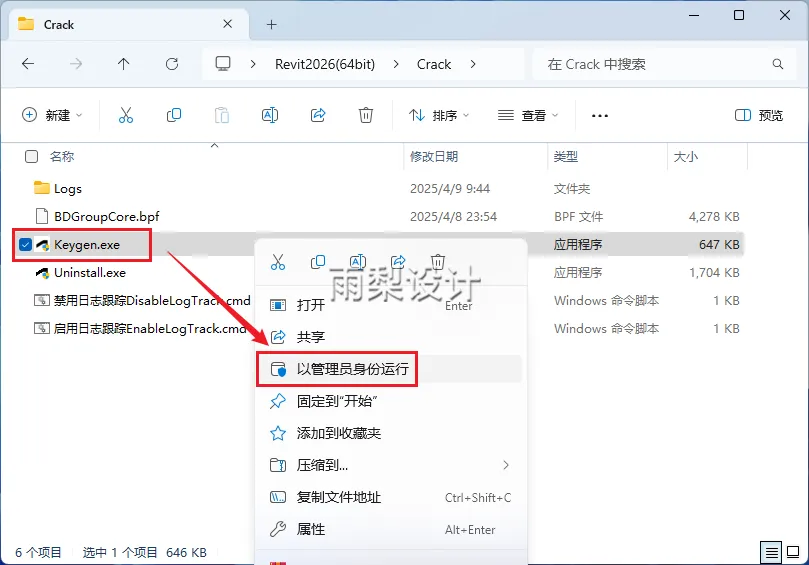Viewport: 809px width, 565px height.
Task: Expand chevron before Revit2026(64bit) in address bar
Action: coord(253,64)
